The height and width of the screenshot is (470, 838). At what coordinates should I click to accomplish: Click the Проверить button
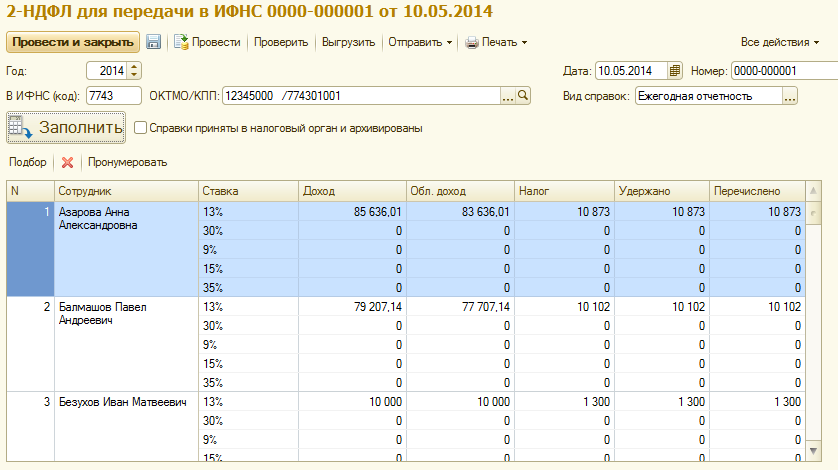[x=281, y=42]
